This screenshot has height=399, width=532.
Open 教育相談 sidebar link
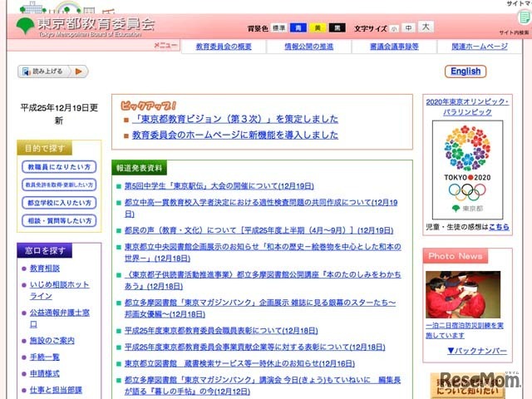coord(45,268)
